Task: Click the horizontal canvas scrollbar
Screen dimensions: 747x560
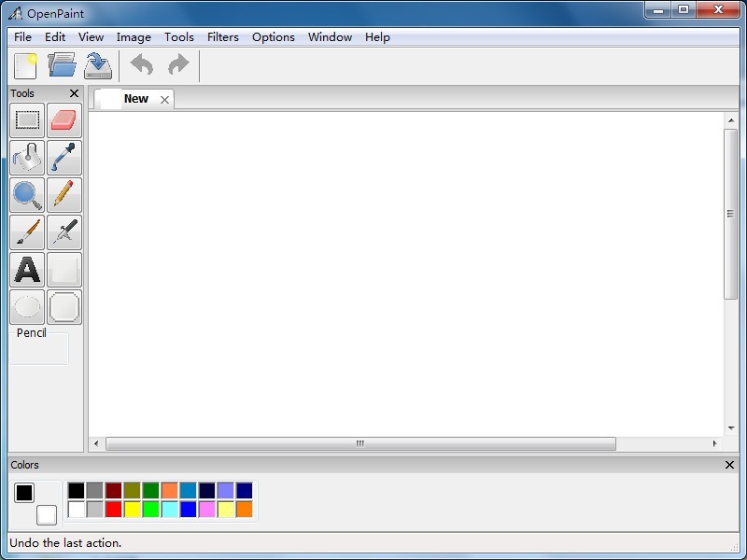Action: point(360,444)
